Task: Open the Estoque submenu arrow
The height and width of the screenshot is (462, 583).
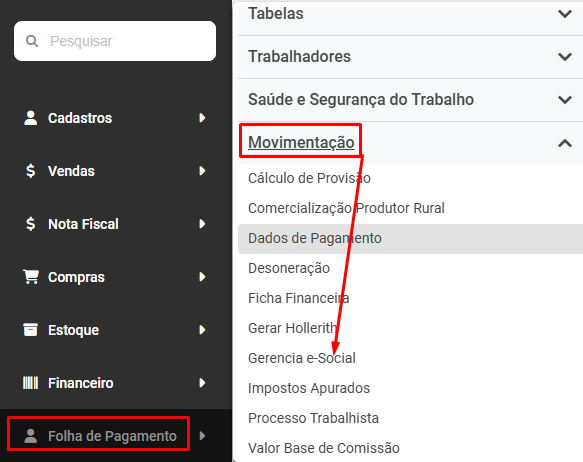Action: point(202,330)
